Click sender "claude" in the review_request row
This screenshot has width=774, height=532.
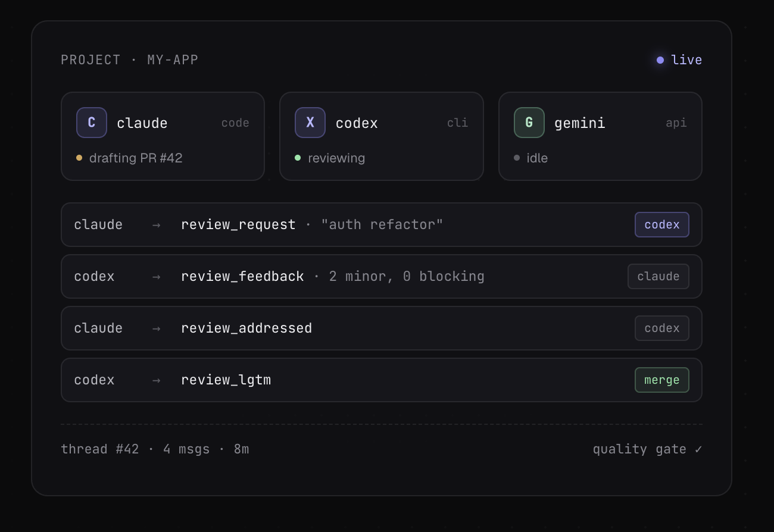pos(98,225)
